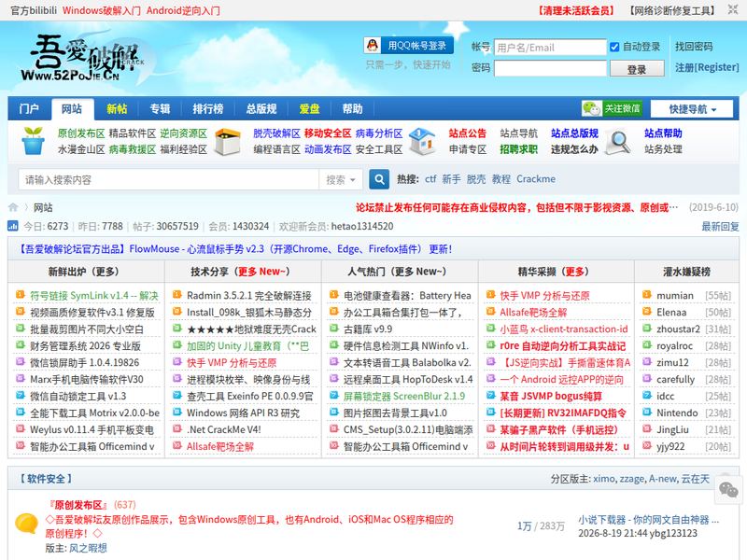Click the QQ account login button
Image resolution: width=747 pixels, height=560 pixels.
pos(408,46)
